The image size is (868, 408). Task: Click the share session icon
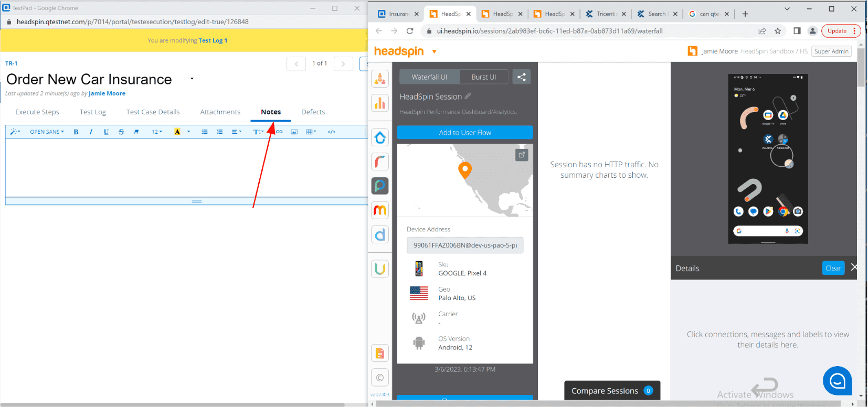(521, 77)
